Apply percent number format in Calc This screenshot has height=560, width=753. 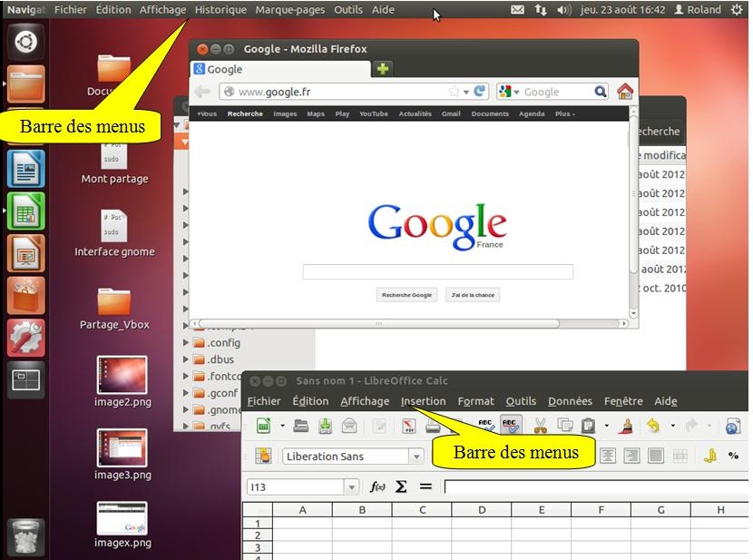click(733, 456)
